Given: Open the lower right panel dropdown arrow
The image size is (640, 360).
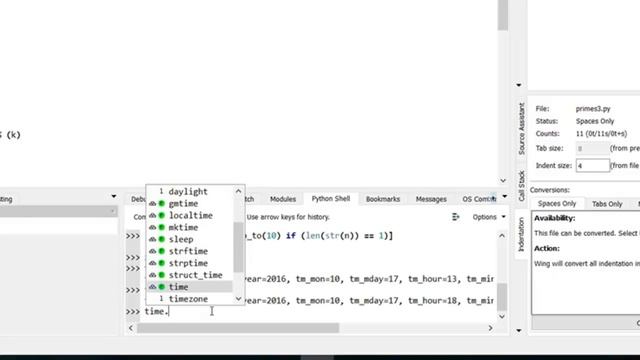Looking at the screenshot, I should coord(519,330).
